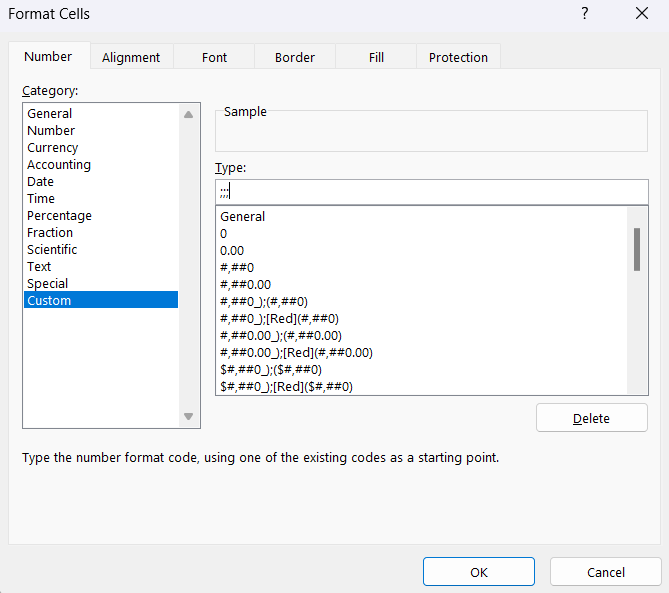Click inside the Type input field
This screenshot has height=593, width=669.
click(x=430, y=191)
